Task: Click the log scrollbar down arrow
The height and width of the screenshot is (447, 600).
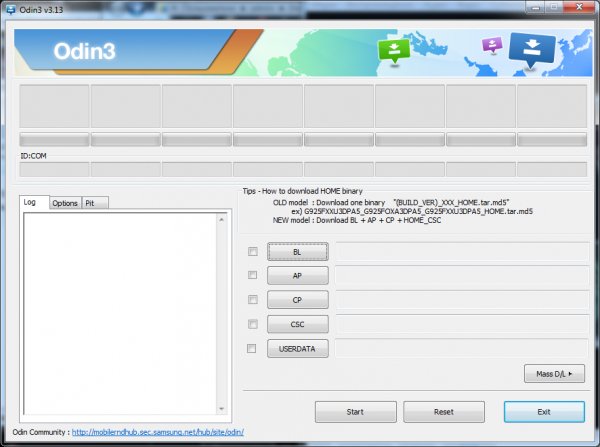Action: 221,409
